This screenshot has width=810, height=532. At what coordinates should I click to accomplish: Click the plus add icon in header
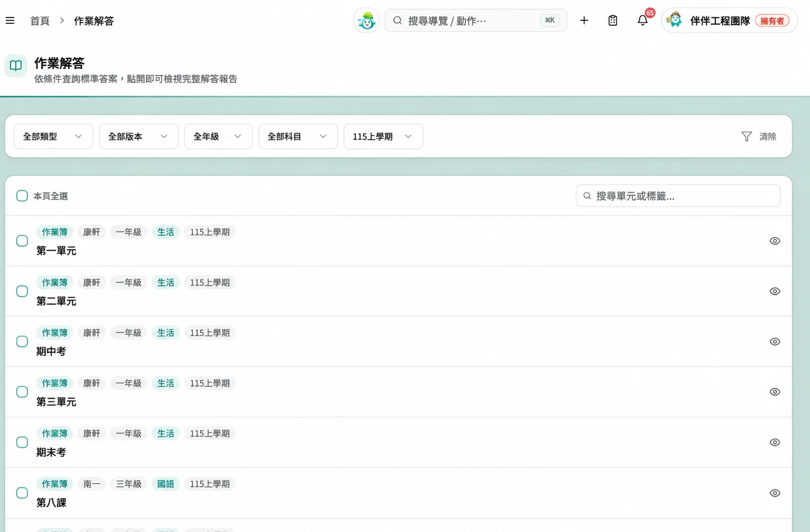point(584,20)
